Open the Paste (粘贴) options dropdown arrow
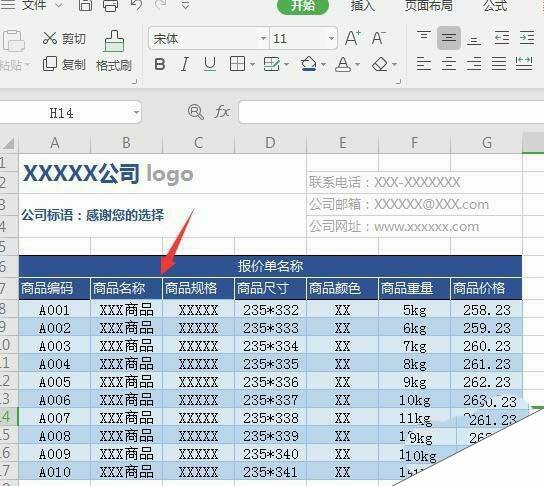This screenshot has height=486, width=544. 27,65
